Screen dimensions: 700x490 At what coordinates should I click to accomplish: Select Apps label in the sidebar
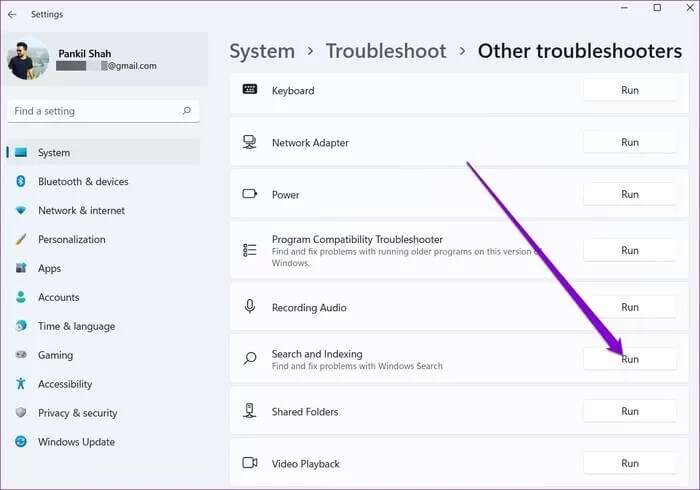pyautogui.click(x=50, y=268)
